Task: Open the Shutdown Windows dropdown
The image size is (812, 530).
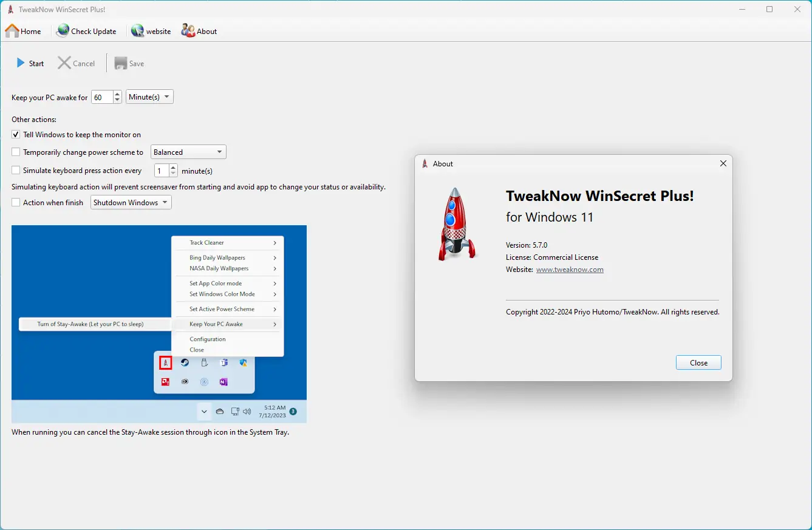Action: tap(131, 203)
